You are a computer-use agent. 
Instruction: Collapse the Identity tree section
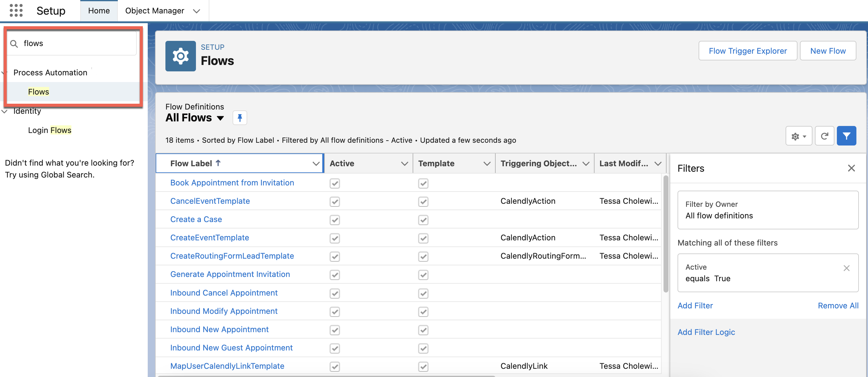click(4, 111)
